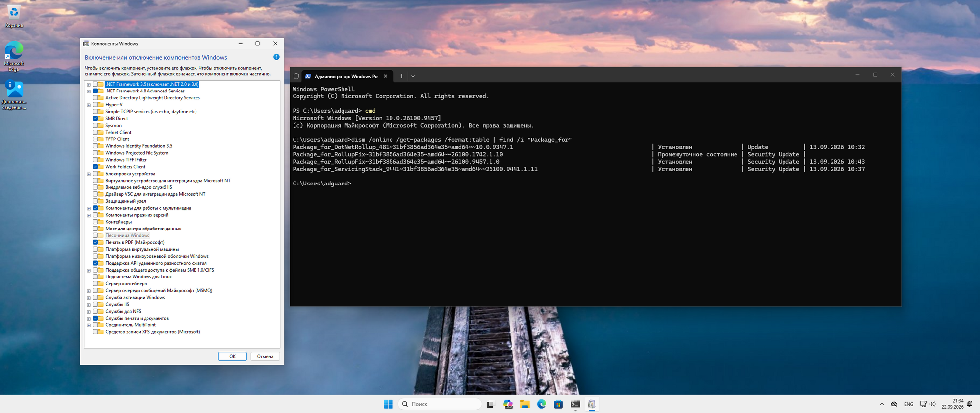Open the notifications bell in taskbar

tap(970, 404)
